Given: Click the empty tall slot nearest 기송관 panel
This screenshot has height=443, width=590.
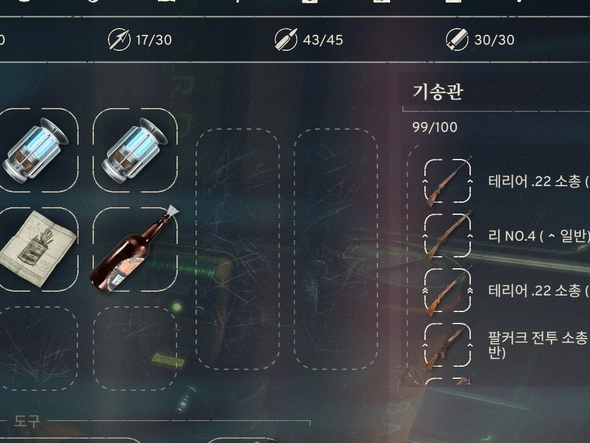Looking at the screenshot, I should 336,249.
